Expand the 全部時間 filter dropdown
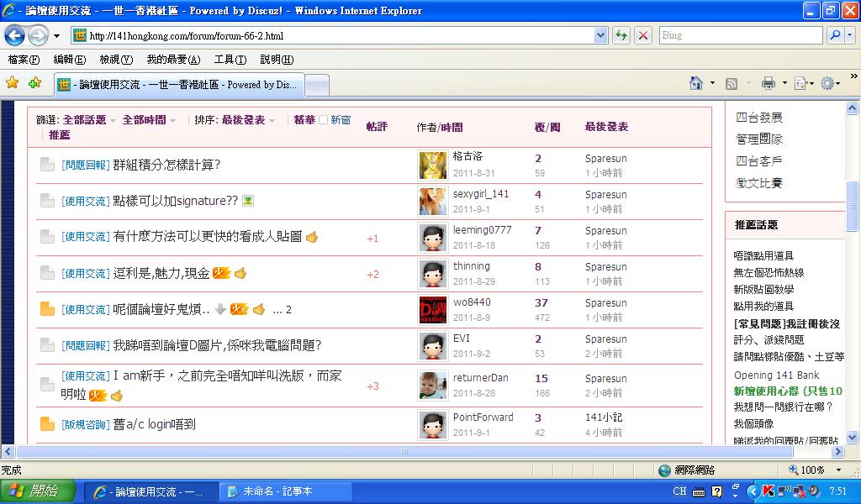Image resolution: width=861 pixels, height=504 pixels. point(149,120)
